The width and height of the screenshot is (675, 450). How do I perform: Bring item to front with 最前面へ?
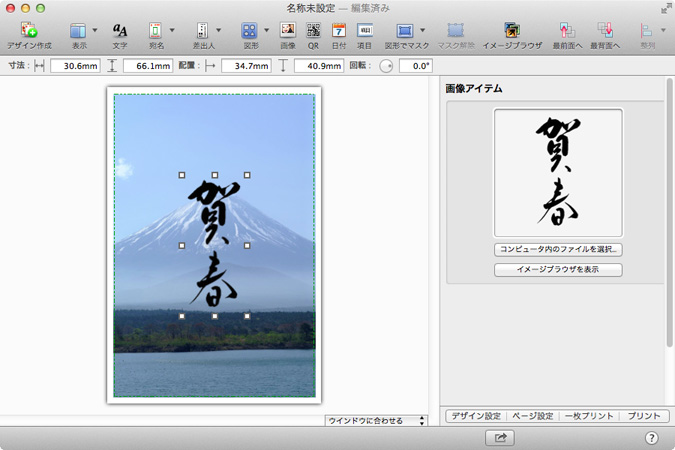pos(568,31)
